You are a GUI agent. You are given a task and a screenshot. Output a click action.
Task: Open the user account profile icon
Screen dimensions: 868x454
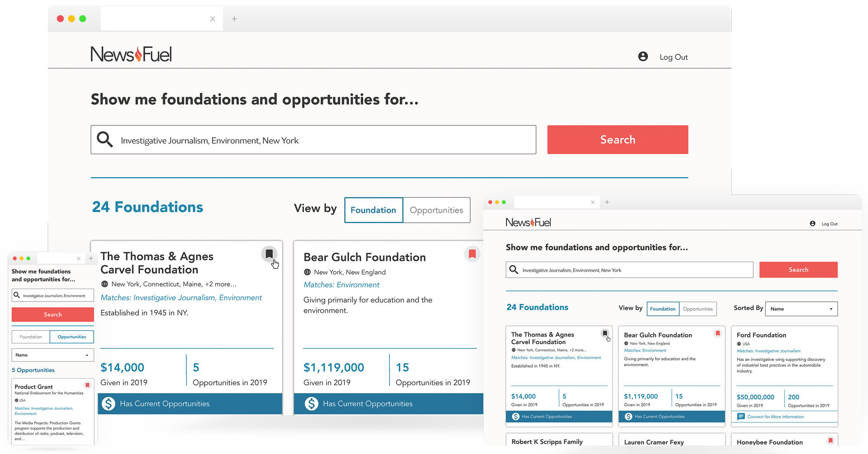(643, 56)
